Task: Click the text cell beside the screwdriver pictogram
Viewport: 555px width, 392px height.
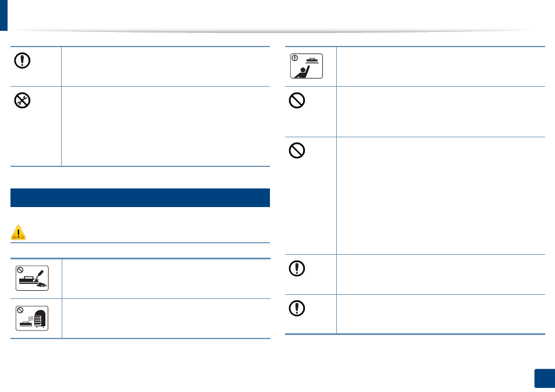Action: click(166, 279)
